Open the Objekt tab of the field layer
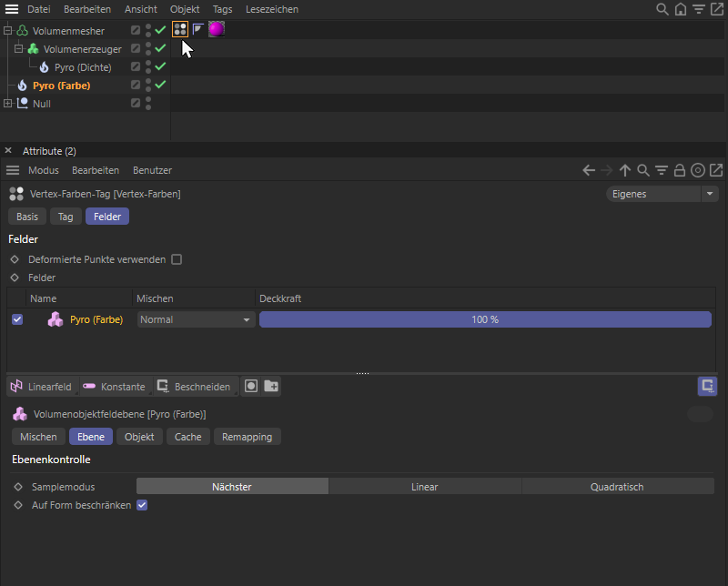728x586 pixels. (x=139, y=437)
